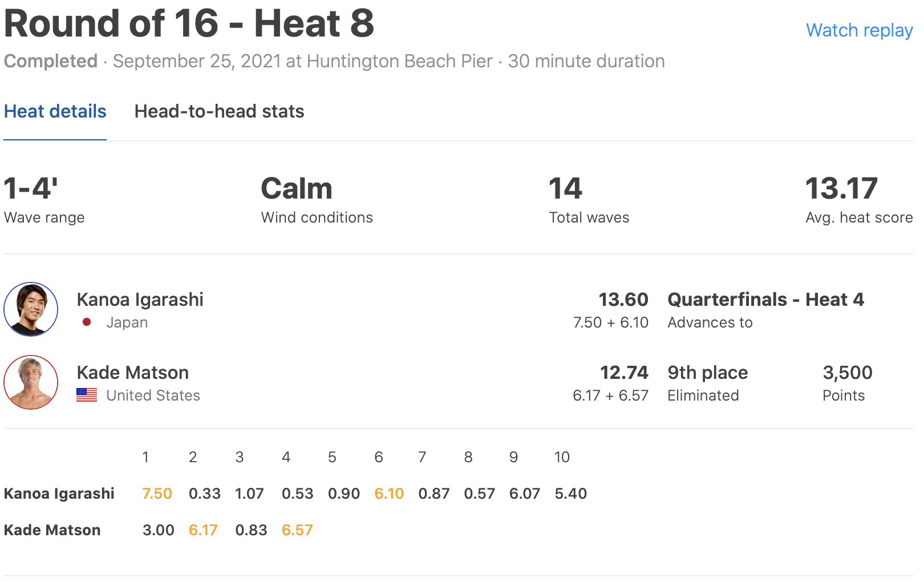This screenshot has height=582, width=924.
Task: Switch to Head-to-head stats tab
Action: (219, 111)
